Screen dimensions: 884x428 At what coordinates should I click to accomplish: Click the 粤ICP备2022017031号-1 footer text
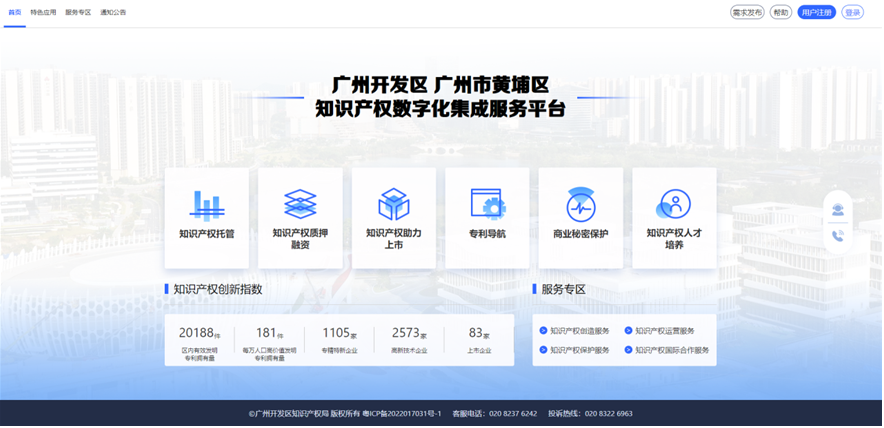pyautogui.click(x=401, y=413)
